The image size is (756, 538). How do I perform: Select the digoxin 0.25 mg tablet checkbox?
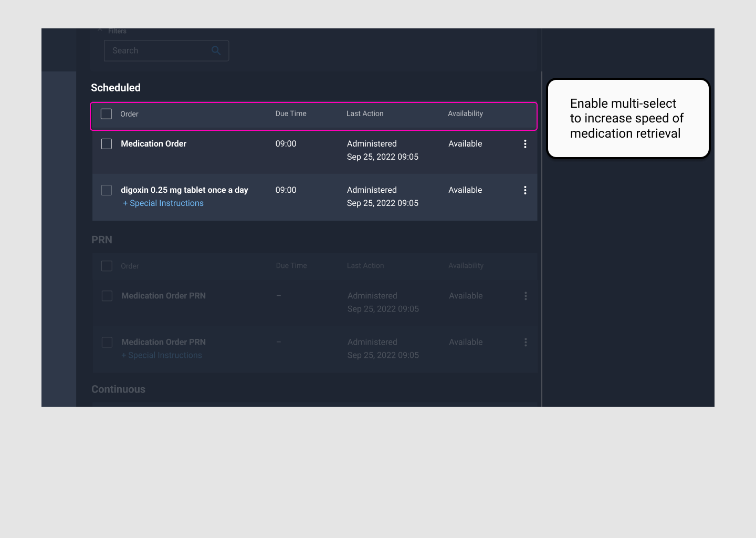tap(107, 190)
